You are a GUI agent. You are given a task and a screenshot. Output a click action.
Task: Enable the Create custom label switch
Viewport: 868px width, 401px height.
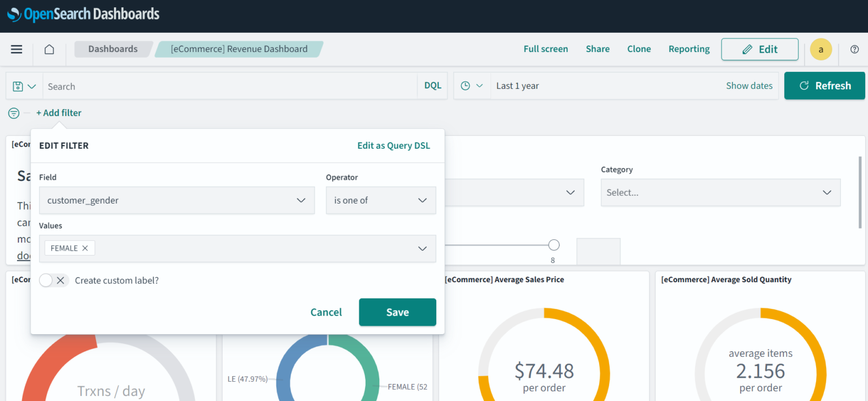pyautogui.click(x=54, y=281)
